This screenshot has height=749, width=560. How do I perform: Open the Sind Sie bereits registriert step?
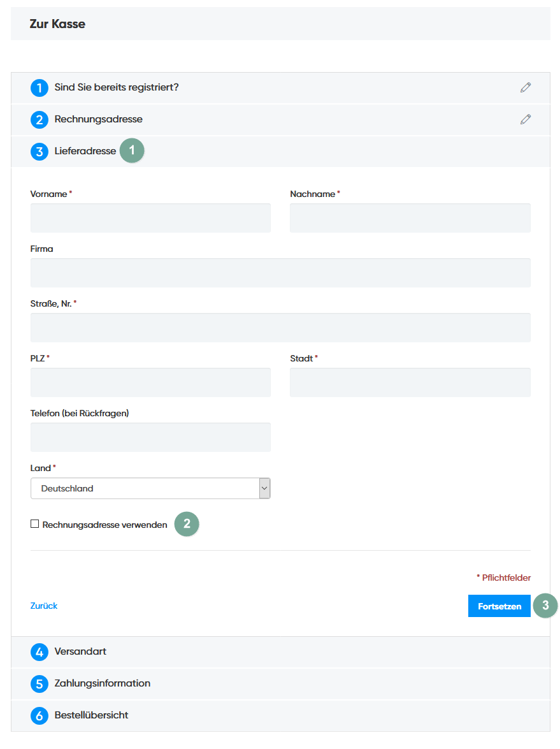pyautogui.click(x=117, y=87)
